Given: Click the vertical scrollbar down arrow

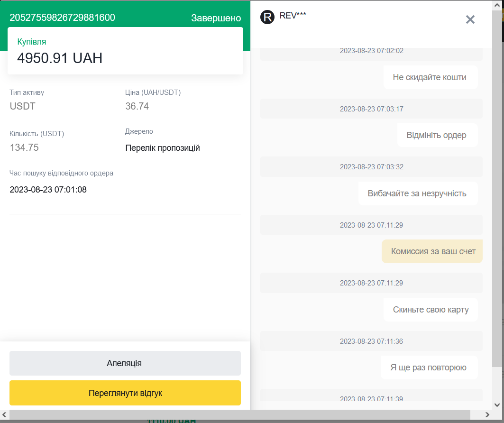Looking at the screenshot, I should (x=497, y=405).
